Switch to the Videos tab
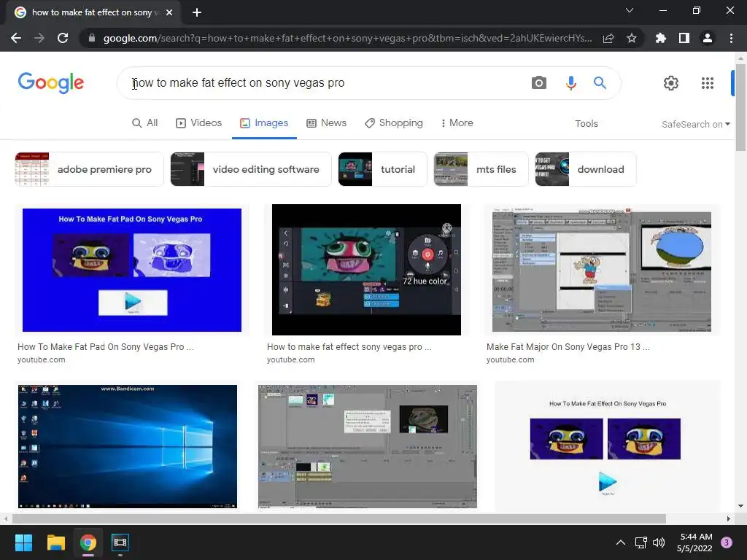The width and height of the screenshot is (747, 560). click(x=198, y=122)
